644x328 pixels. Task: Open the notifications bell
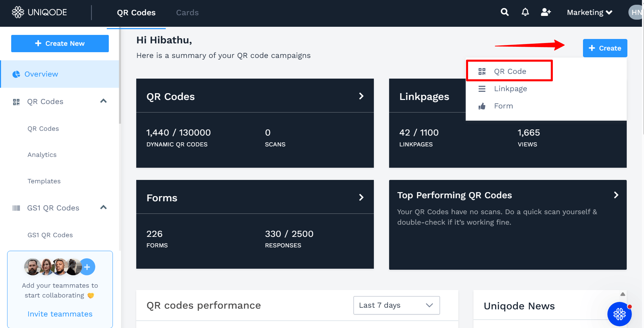click(525, 12)
